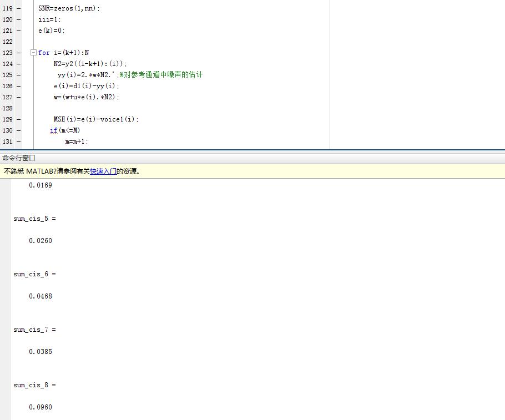Click the 命令行窗口 panel title
This screenshot has width=505, height=420.
(19, 158)
